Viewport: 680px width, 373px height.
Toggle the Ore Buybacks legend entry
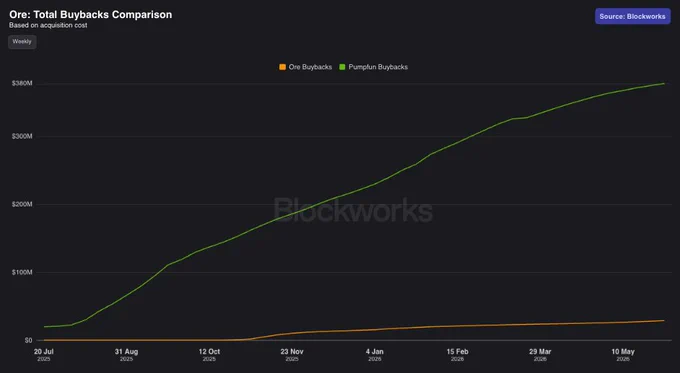pos(305,67)
